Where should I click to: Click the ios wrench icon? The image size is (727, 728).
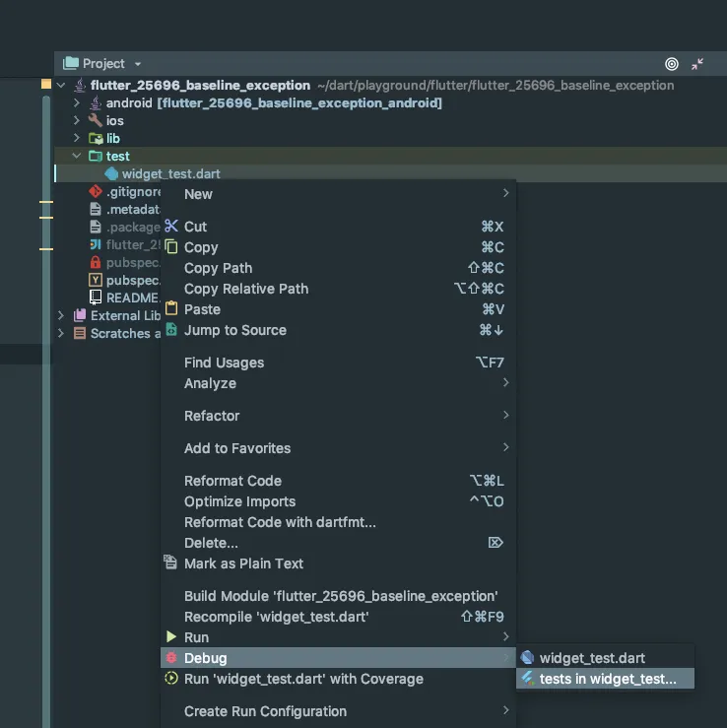pos(96,120)
